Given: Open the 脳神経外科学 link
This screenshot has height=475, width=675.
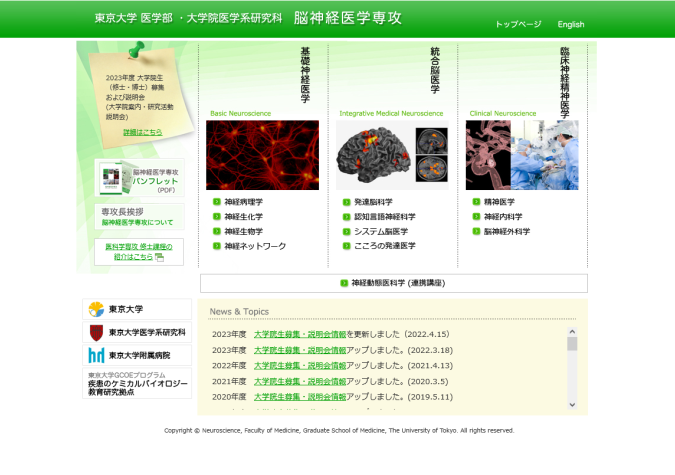Looking at the screenshot, I should point(507,231).
